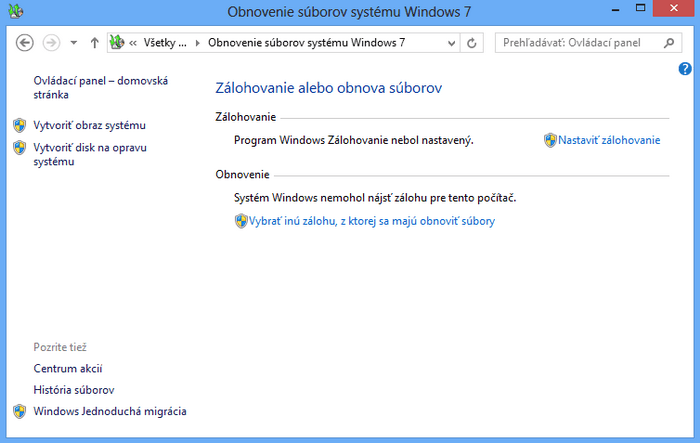Screen dimensions: 700x443
Task: Click 'Vytvoriť obraz systému' link
Action: [89, 125]
